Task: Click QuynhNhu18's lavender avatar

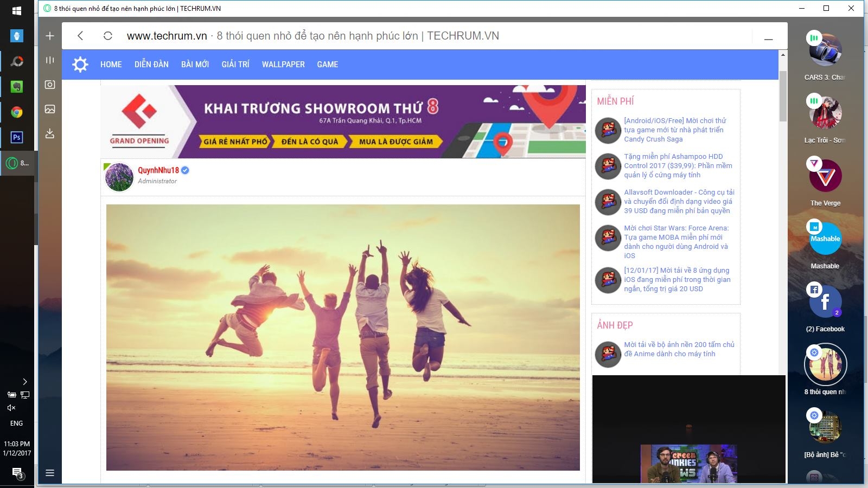Action: [119, 177]
